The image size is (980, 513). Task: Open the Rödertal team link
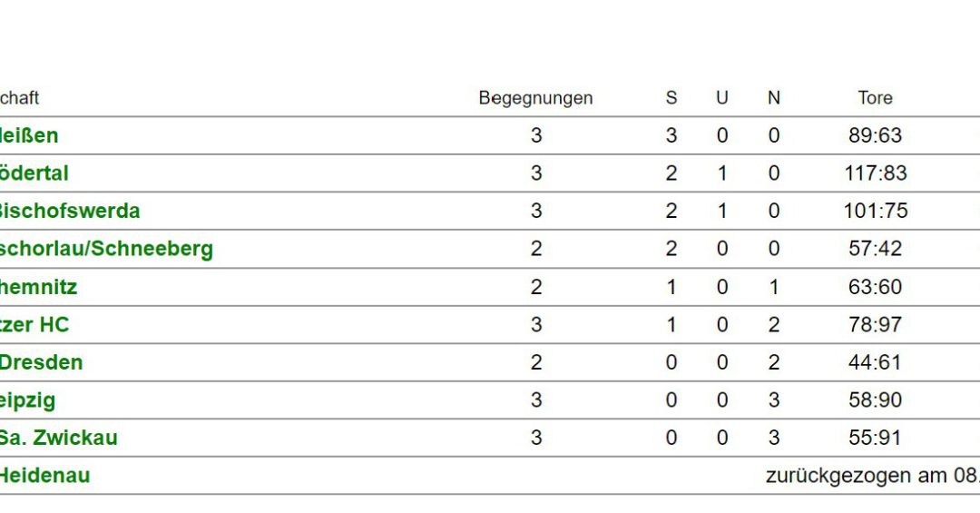click(x=34, y=173)
